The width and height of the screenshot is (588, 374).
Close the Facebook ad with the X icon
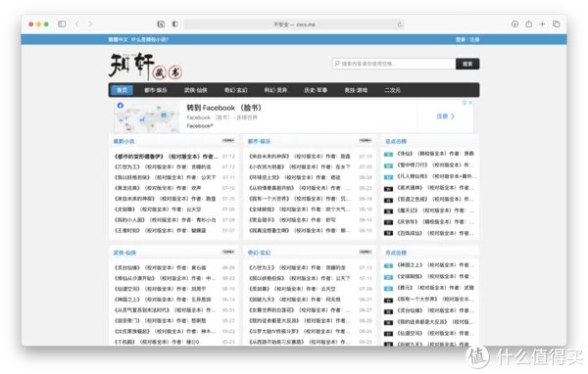470,102
